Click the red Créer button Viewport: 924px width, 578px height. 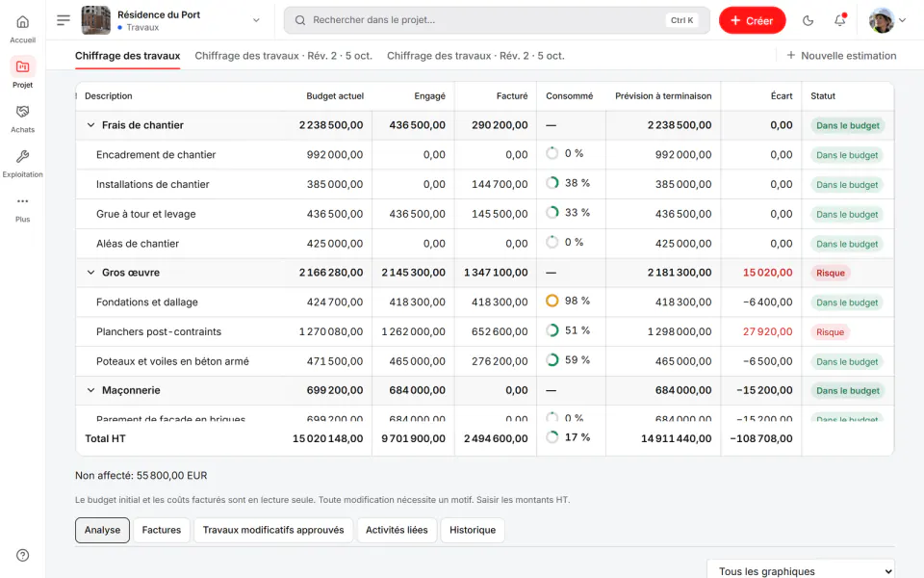pyautogui.click(x=752, y=20)
